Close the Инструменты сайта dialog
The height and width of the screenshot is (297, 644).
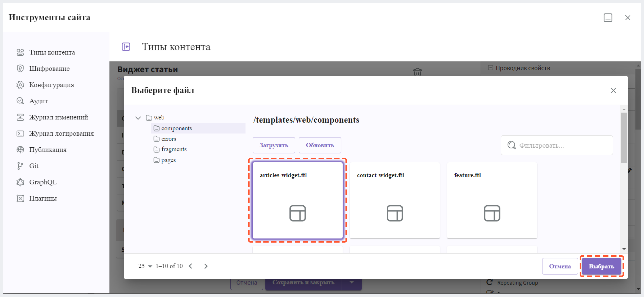click(x=627, y=18)
